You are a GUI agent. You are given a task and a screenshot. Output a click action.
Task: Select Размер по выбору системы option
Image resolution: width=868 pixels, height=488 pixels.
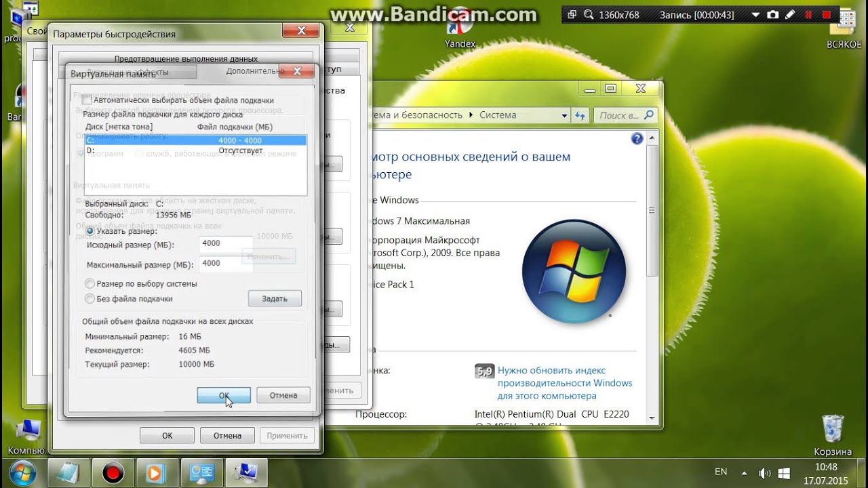click(x=90, y=284)
